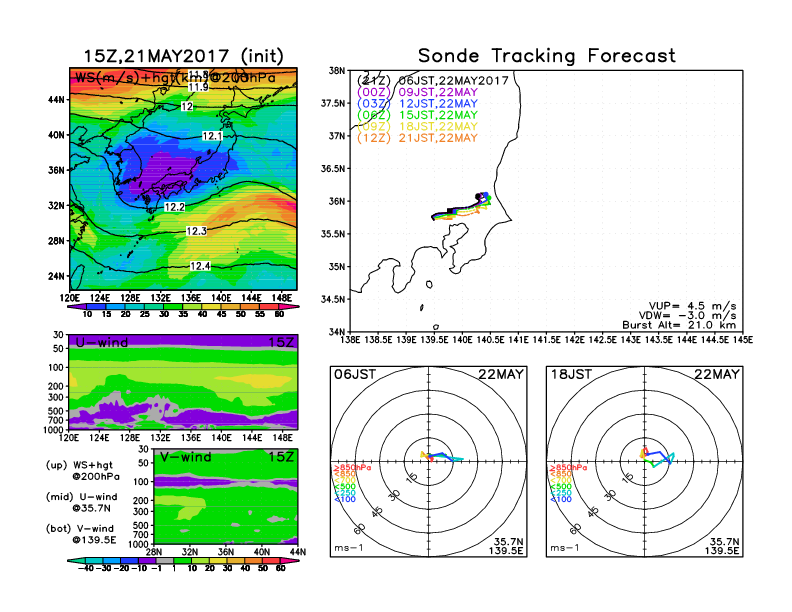Click the "VUP= 4.5 m/s" value
The width and height of the screenshot is (792, 612).
click(692, 306)
